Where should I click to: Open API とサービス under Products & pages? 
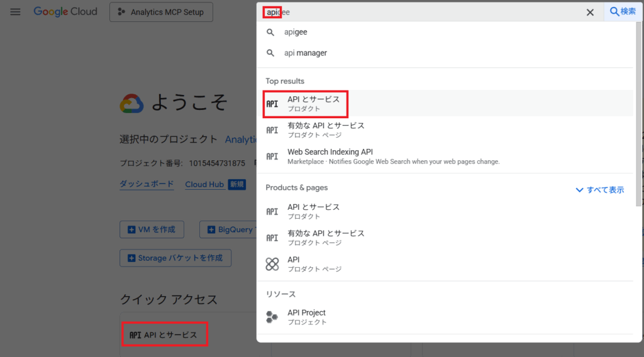click(313, 211)
